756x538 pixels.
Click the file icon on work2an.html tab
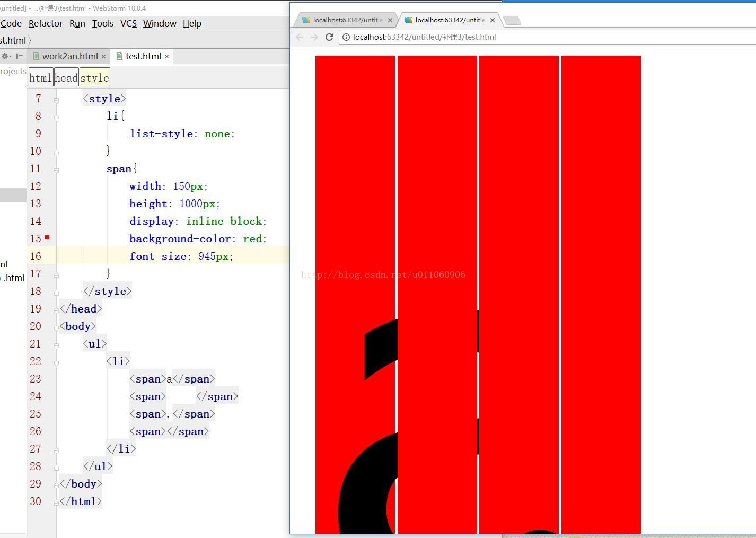(36, 56)
